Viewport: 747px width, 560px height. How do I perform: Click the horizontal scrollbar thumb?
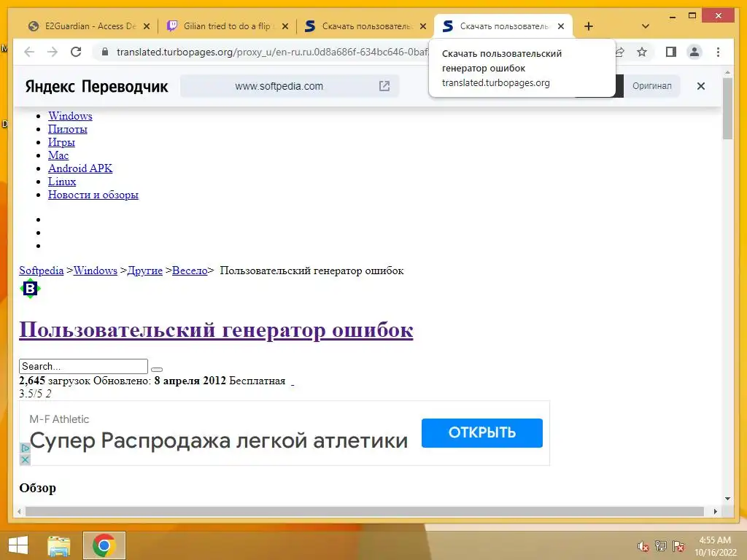(x=365, y=511)
